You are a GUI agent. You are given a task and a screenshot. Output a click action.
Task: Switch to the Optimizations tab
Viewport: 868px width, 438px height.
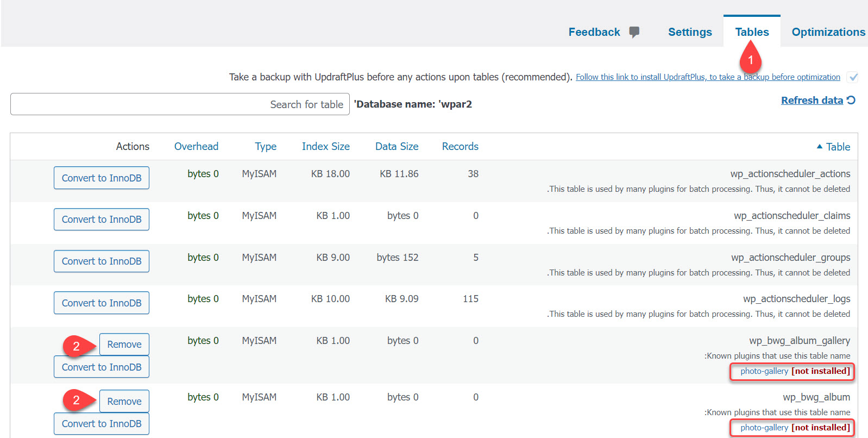click(828, 32)
